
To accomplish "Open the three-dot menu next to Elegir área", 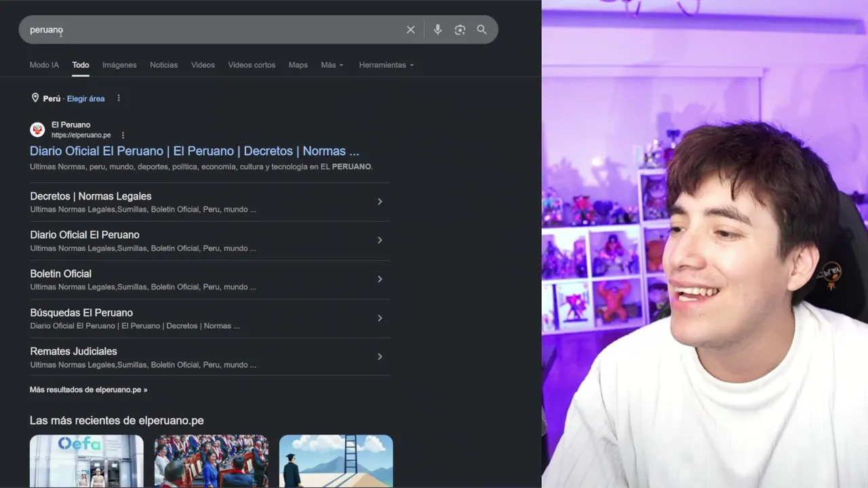I will click(119, 98).
